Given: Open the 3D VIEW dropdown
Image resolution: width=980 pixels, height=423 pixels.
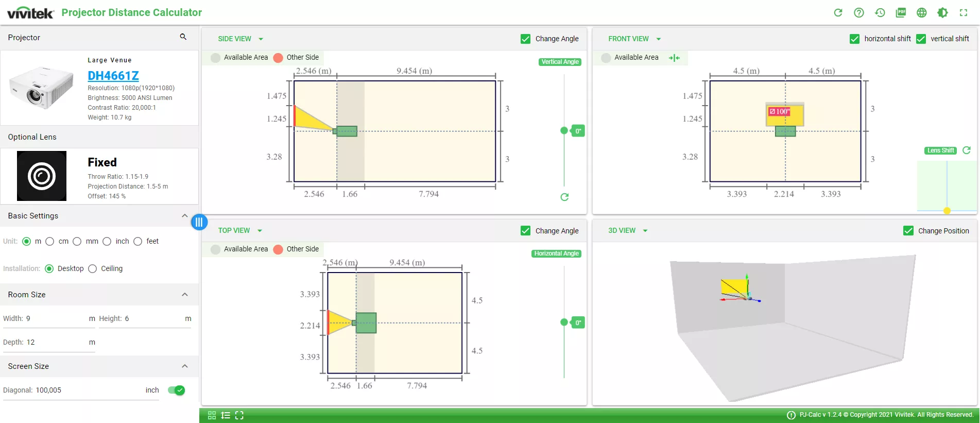Looking at the screenshot, I should pyautogui.click(x=627, y=230).
